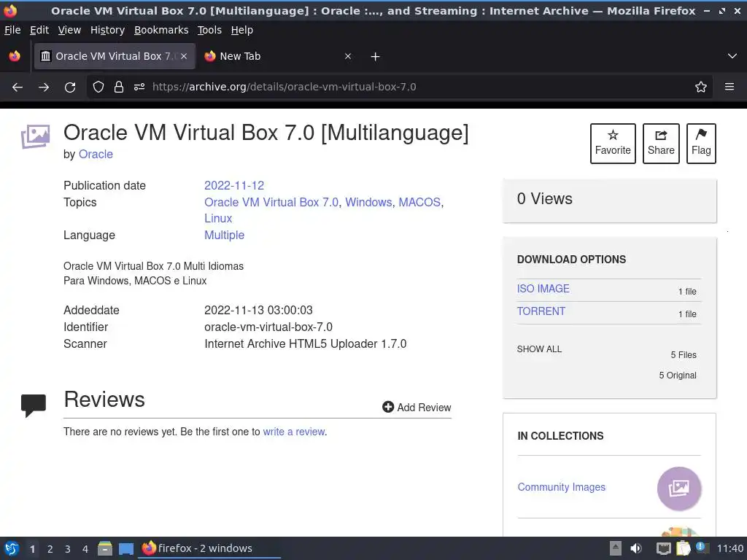Open the Help menu
Image resolution: width=747 pixels, height=560 pixels.
[x=242, y=30]
